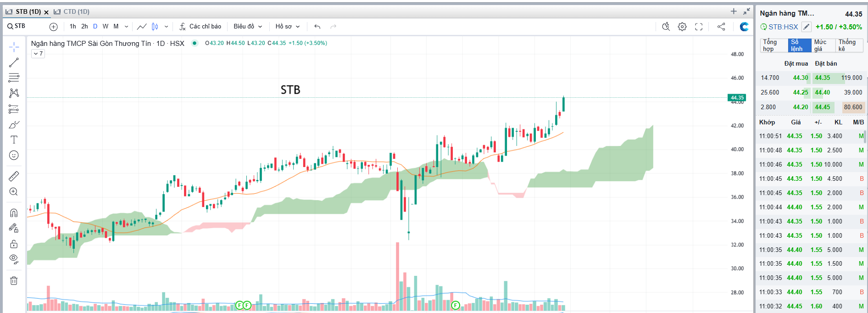Select the trend line drawing tool
Screen dimensions: 868x313
[14, 62]
